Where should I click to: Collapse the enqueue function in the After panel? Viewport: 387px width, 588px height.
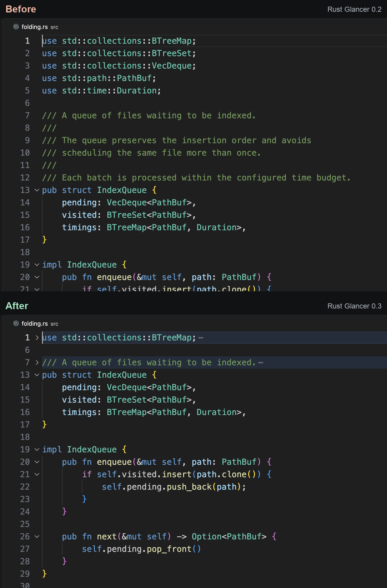coord(37,462)
